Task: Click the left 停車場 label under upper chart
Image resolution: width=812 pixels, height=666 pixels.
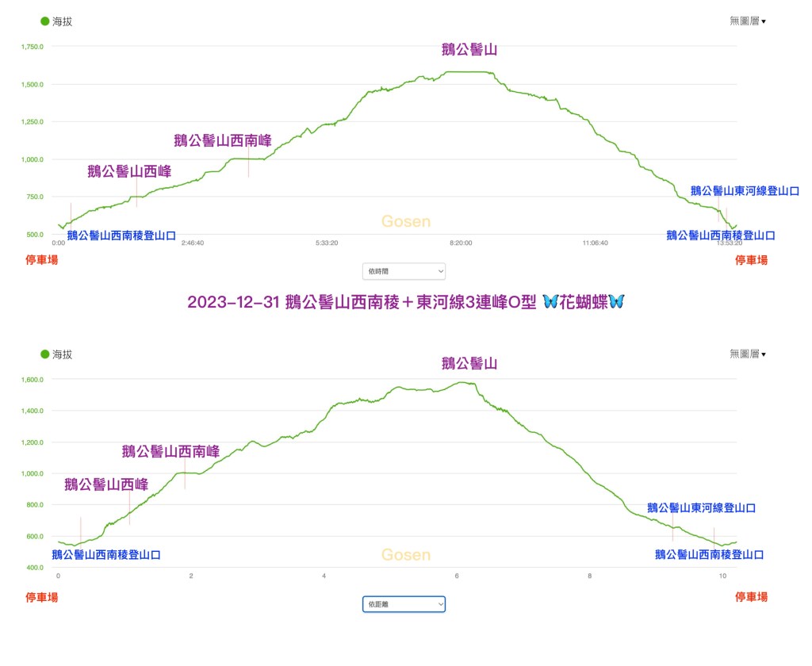Action: tap(41, 259)
